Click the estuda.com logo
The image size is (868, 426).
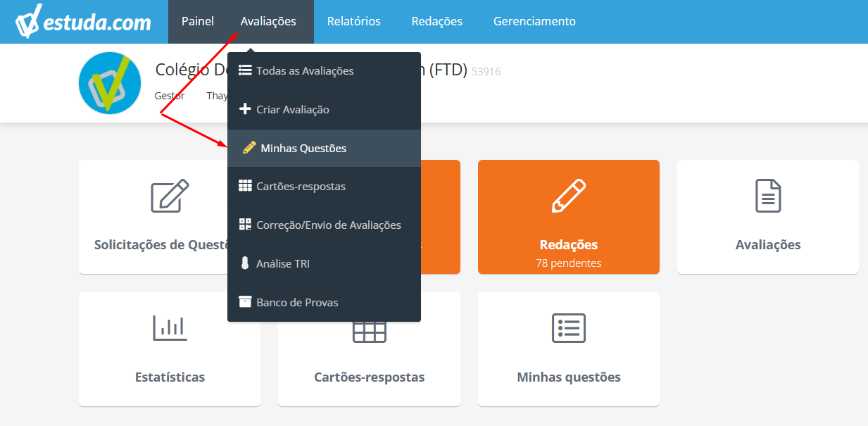pyautogui.click(x=83, y=22)
